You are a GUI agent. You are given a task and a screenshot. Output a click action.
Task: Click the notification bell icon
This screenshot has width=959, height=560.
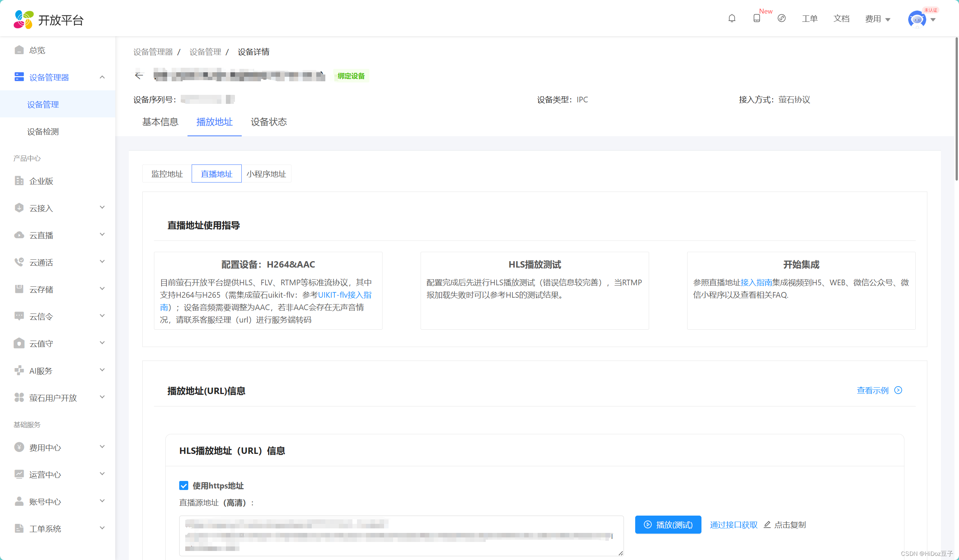coord(732,18)
